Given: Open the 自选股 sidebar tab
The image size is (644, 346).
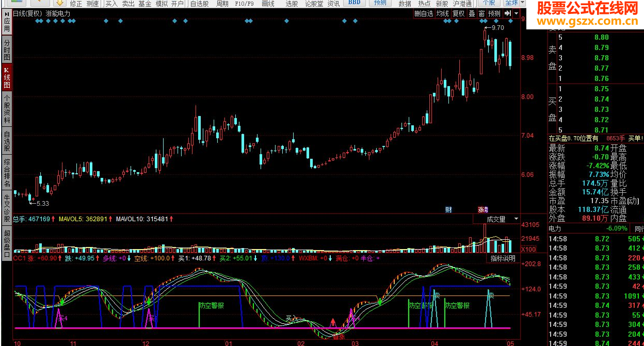Looking at the screenshot, I should pos(7,140).
